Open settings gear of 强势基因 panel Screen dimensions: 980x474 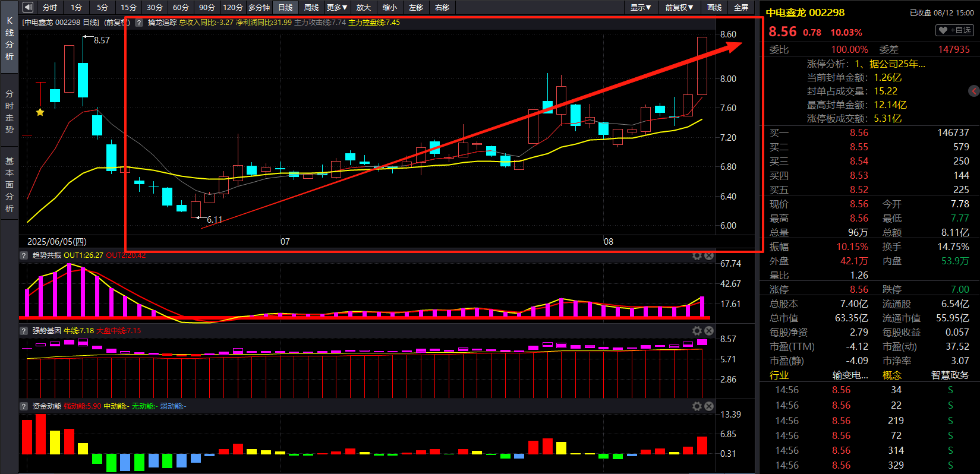[x=697, y=331]
